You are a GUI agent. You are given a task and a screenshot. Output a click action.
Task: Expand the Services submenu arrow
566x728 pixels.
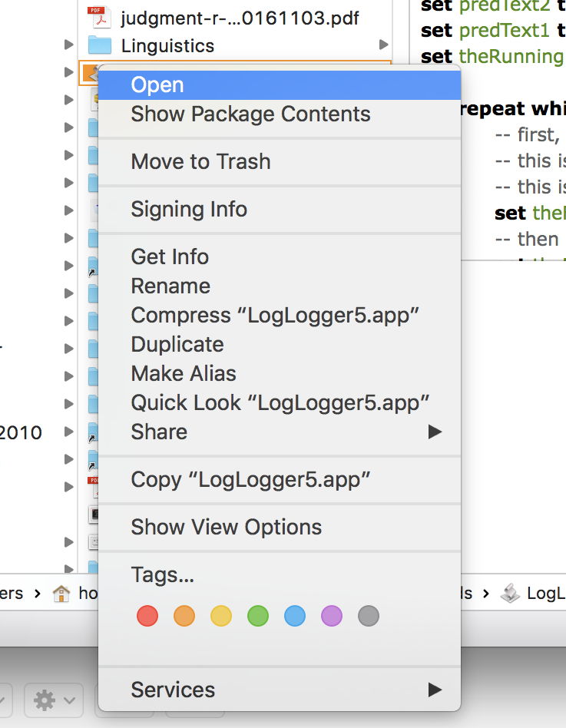coord(435,690)
